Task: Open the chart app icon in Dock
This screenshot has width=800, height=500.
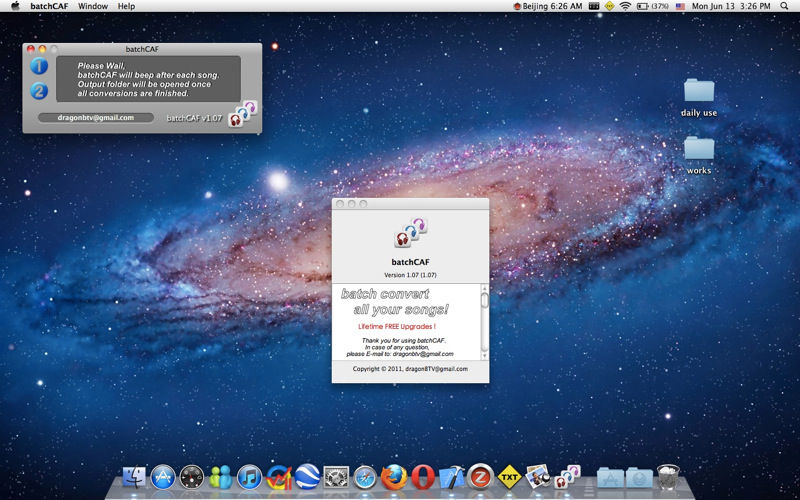Action: tap(279, 478)
